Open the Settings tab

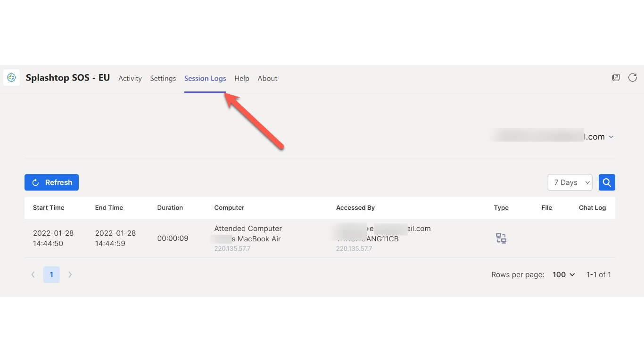[163, 79]
